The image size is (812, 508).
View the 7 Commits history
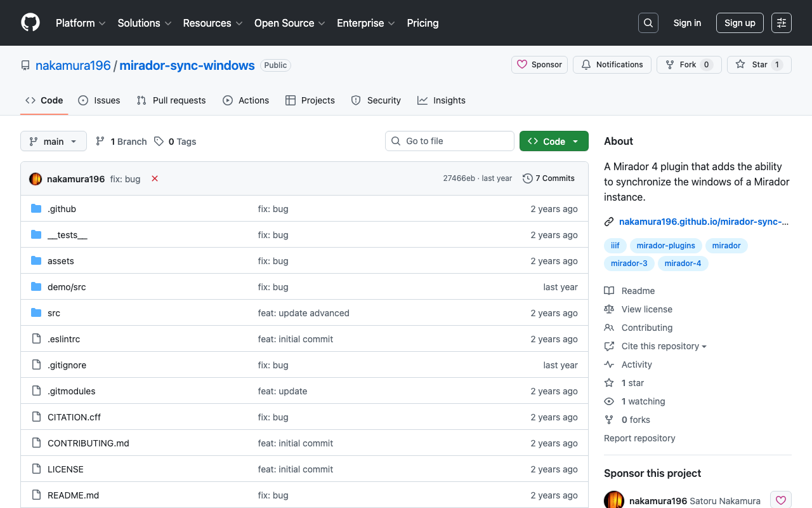[549, 178]
